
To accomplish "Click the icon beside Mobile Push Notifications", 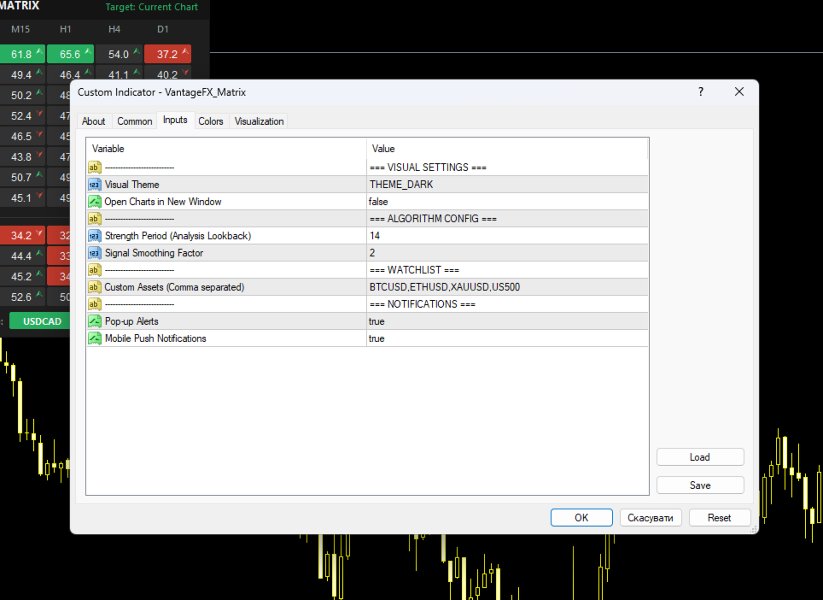I will click(94, 338).
